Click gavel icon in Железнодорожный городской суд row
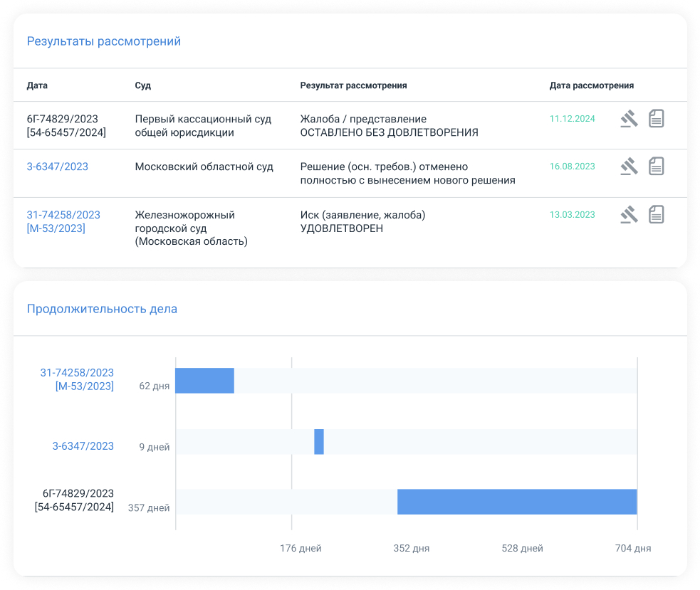 point(628,214)
